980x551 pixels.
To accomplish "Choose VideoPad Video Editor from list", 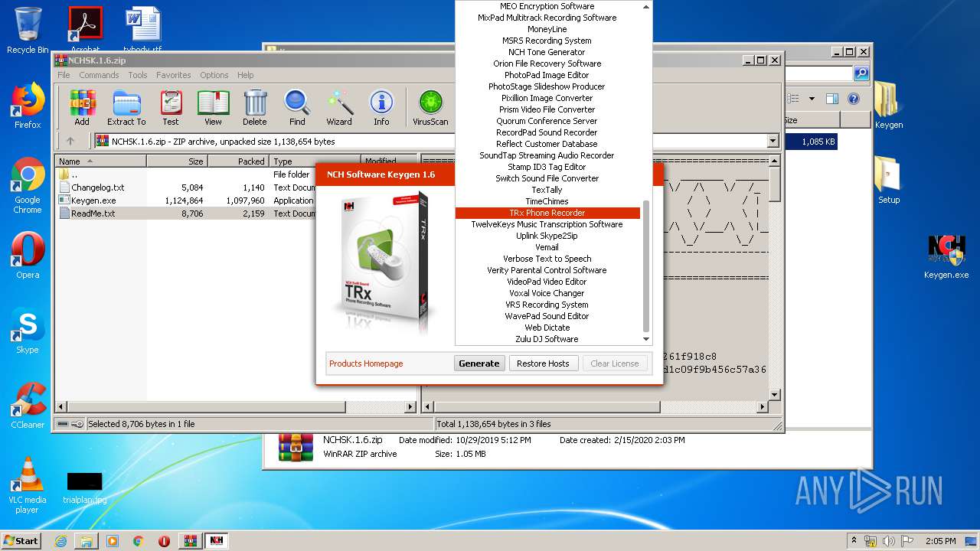I will click(x=547, y=282).
